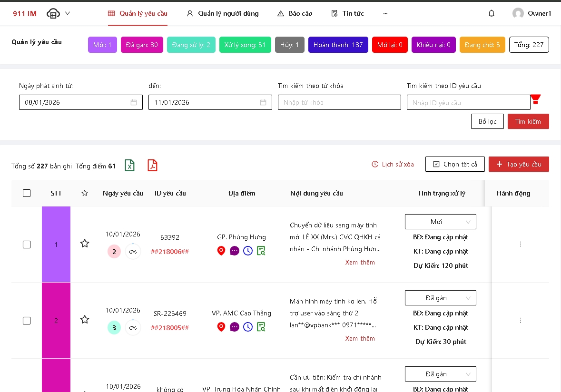Click the 0% progress circle for 63392
Image resolution: width=561 pixels, height=392 pixels.
133,252
